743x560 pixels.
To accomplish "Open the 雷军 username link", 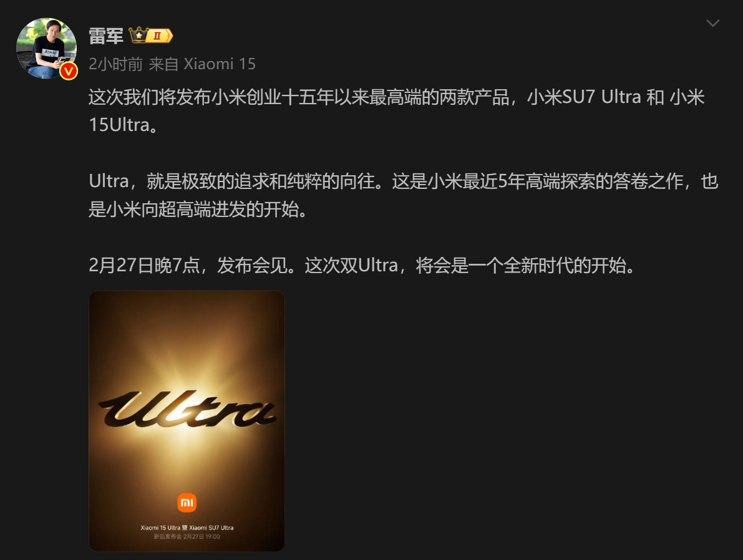I will click(x=105, y=36).
